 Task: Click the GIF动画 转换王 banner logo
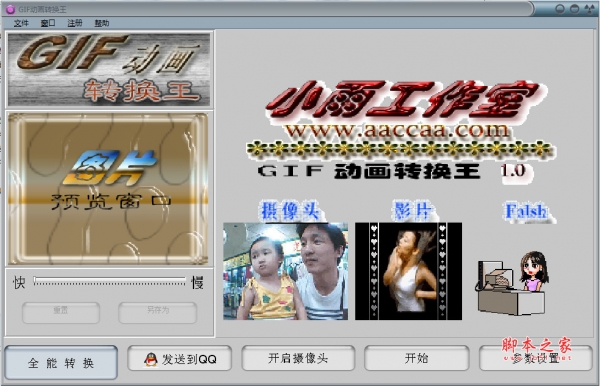pyautogui.click(x=109, y=70)
